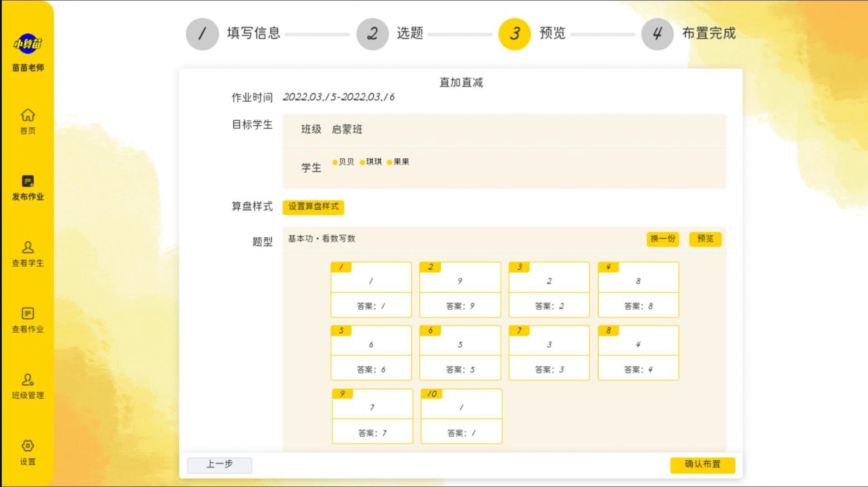
Task: Click 上一步 to go back
Action: 220,465
